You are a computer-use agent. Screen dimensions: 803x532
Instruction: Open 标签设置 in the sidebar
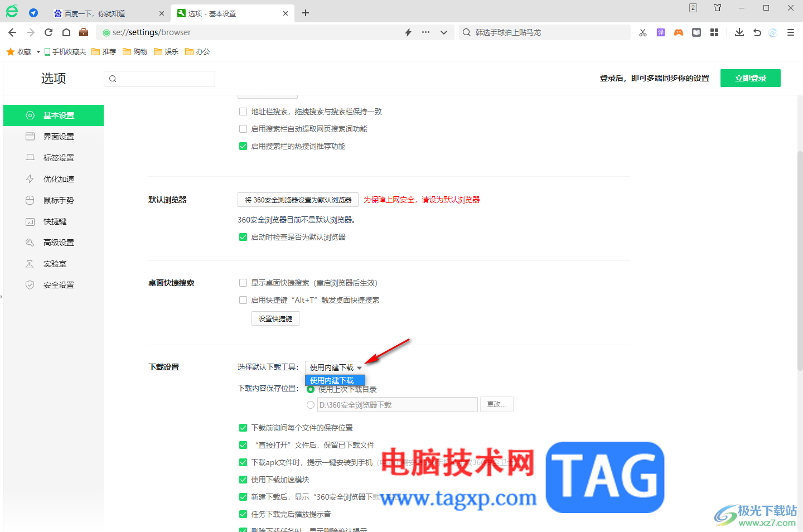click(x=54, y=158)
